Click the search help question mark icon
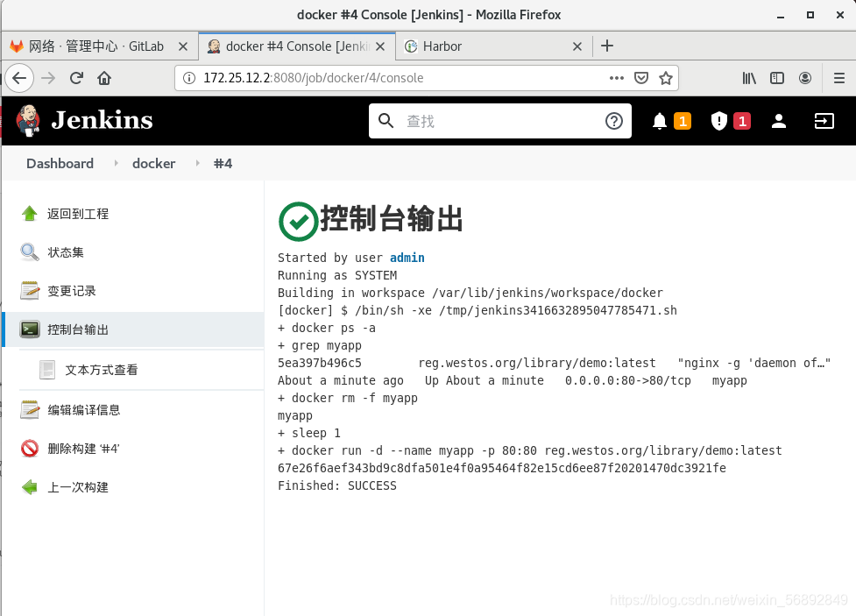This screenshot has width=856, height=616. pos(613,121)
